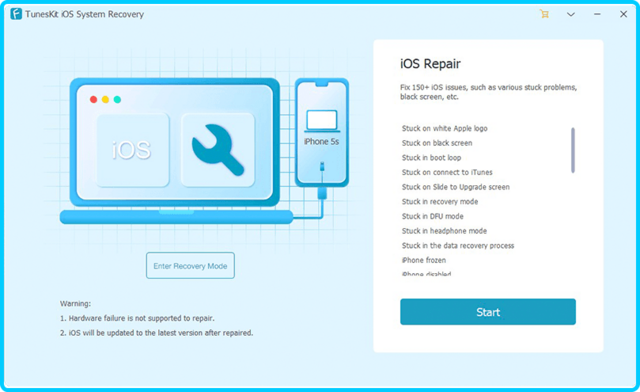Click the 'Fix 150+ iOS issues' description
Viewport: 640px width, 392px height.
pos(488,92)
